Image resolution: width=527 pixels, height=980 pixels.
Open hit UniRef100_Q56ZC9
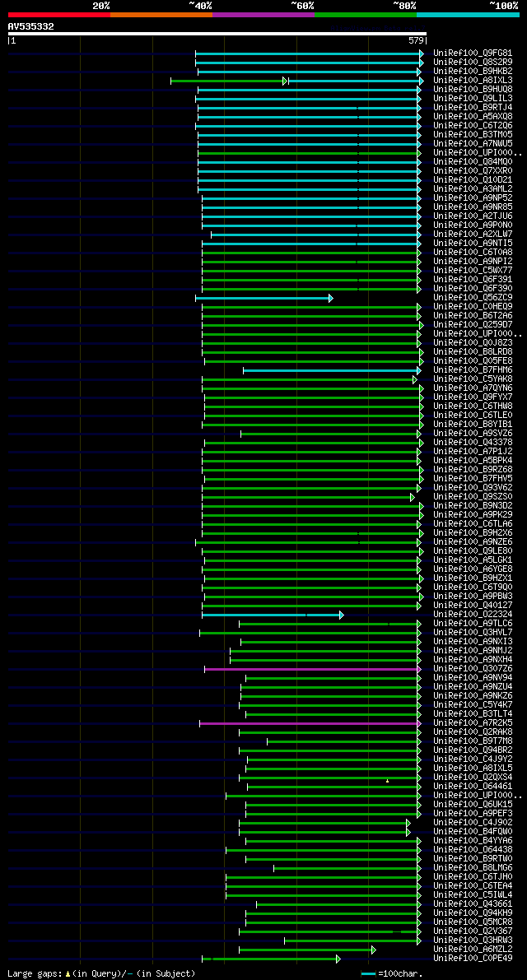pos(473,298)
